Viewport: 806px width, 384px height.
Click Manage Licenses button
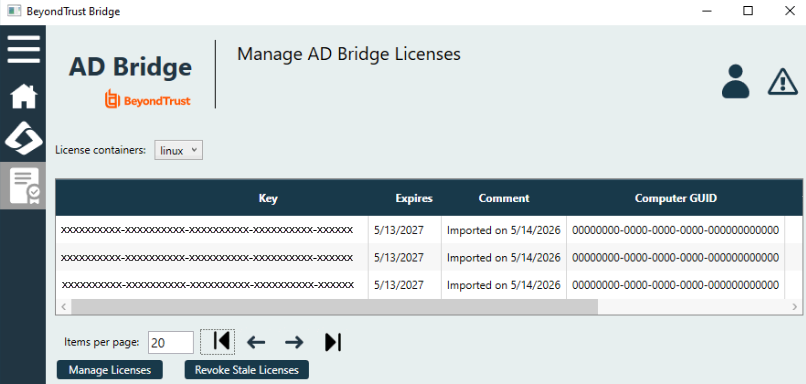point(110,370)
